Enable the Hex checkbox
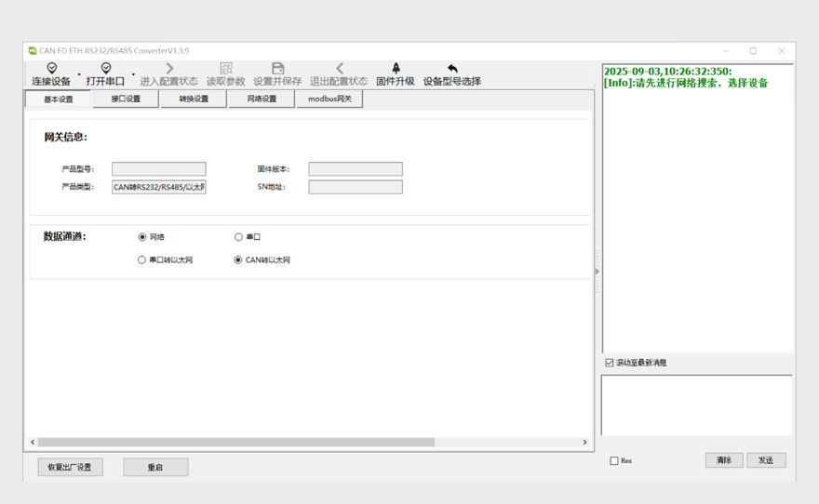Image resolution: width=819 pixels, height=504 pixels. [x=613, y=461]
